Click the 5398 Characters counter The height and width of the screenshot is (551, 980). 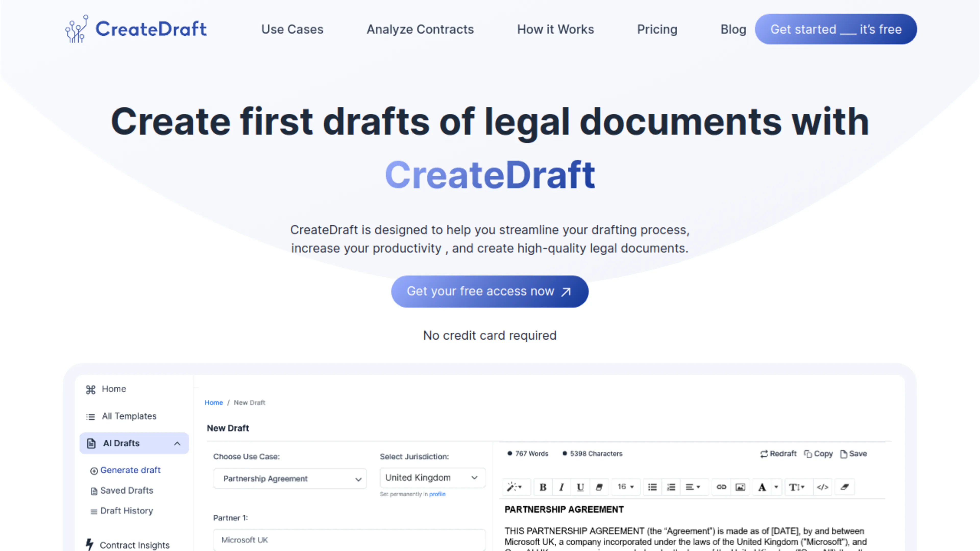tap(592, 454)
